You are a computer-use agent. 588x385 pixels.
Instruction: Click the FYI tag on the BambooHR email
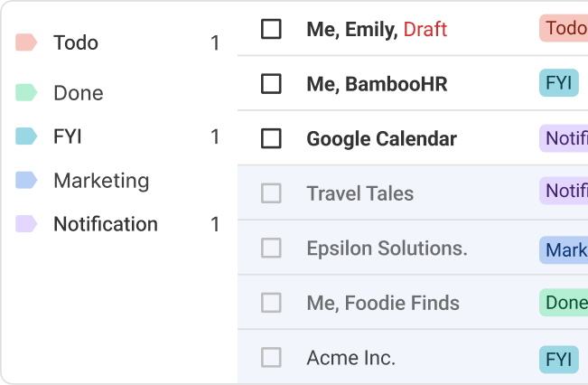click(x=559, y=84)
